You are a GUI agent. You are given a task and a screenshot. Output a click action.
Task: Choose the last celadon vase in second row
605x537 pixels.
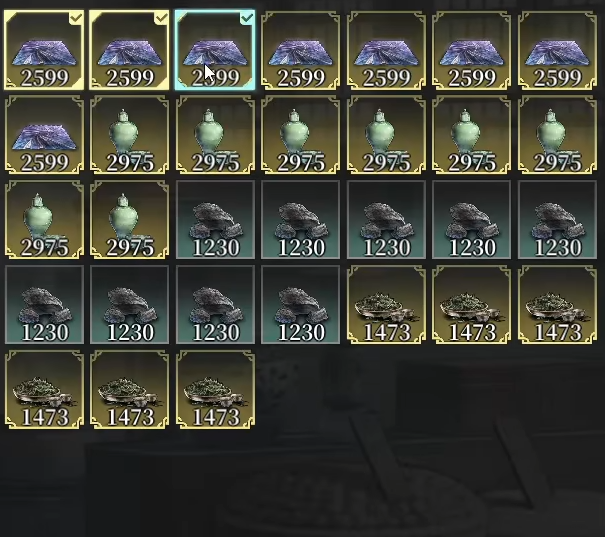coord(557,135)
